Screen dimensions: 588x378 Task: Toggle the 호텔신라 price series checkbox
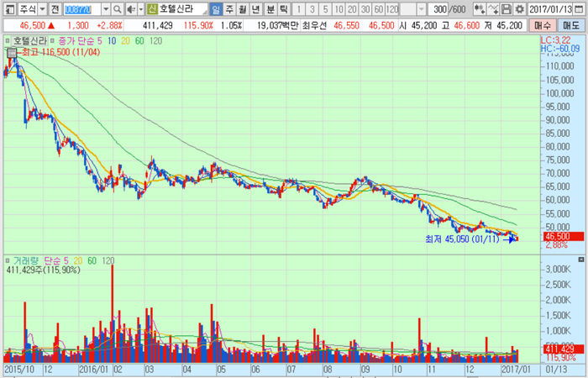pos(8,39)
